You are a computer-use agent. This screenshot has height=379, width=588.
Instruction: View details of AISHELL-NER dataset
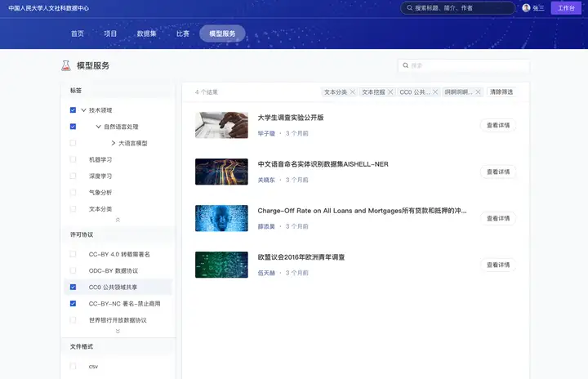point(498,172)
